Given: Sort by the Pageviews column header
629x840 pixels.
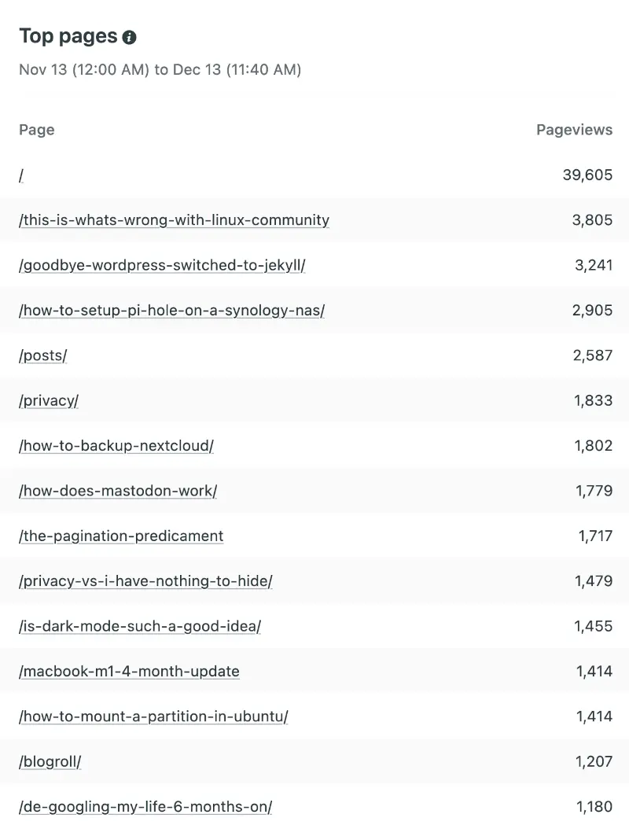Looking at the screenshot, I should click(575, 130).
